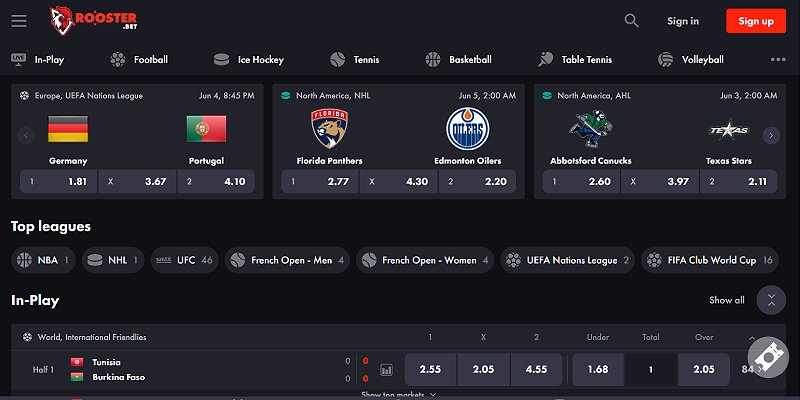Open the In-Play sports tab
The image size is (800, 400).
coord(38,60)
